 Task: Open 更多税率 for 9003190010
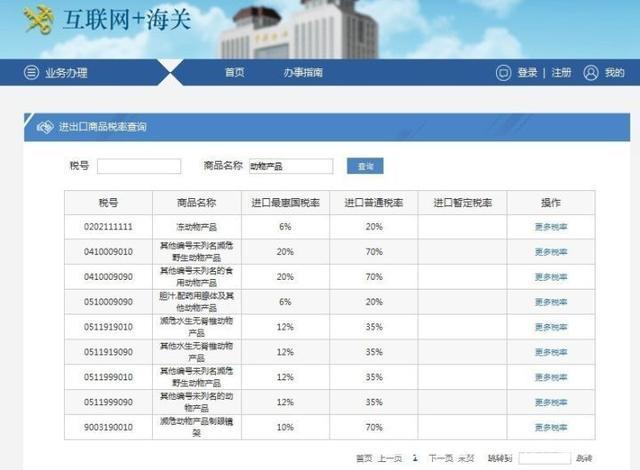pos(551,428)
